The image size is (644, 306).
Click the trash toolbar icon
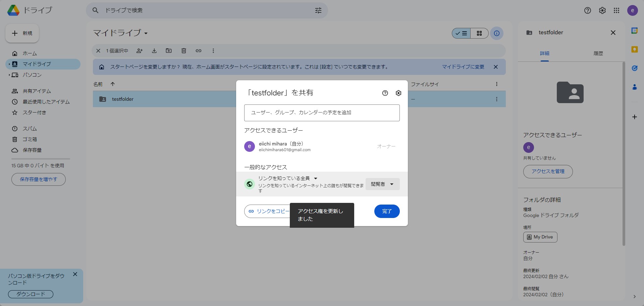tap(184, 51)
